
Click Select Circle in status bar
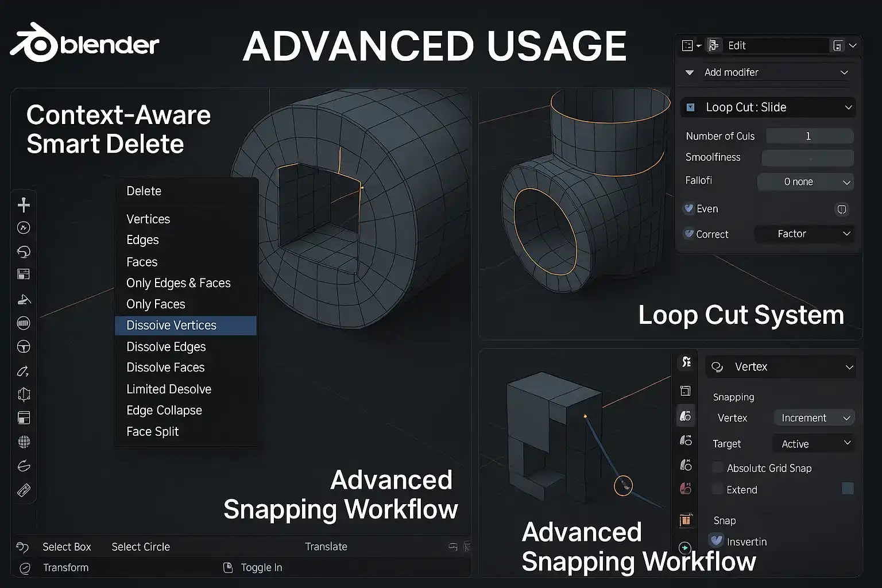pos(141,547)
